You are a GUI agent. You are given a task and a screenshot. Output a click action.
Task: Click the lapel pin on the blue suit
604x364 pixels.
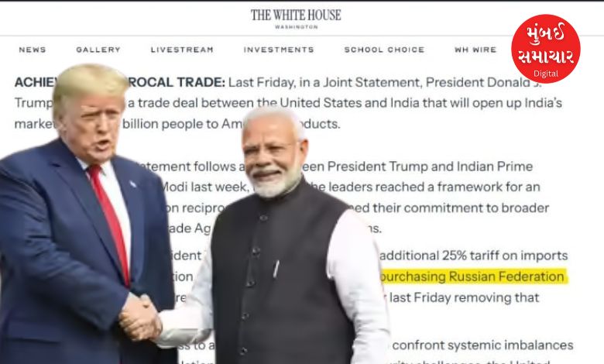click(133, 184)
